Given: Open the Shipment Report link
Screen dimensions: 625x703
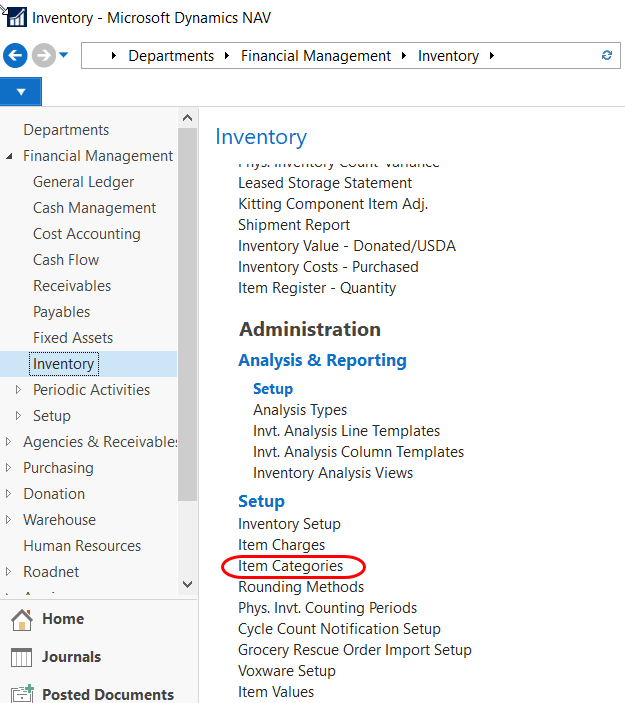Looking at the screenshot, I should tap(294, 225).
